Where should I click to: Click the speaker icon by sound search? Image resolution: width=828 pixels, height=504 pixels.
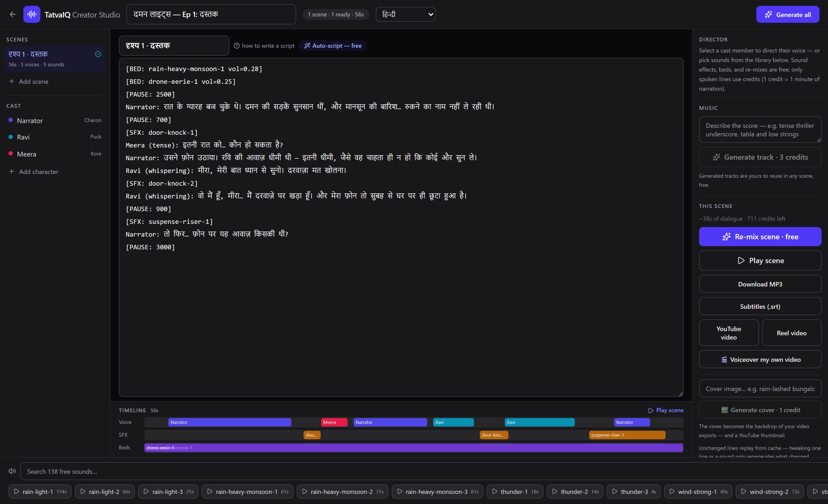[x=12, y=471]
